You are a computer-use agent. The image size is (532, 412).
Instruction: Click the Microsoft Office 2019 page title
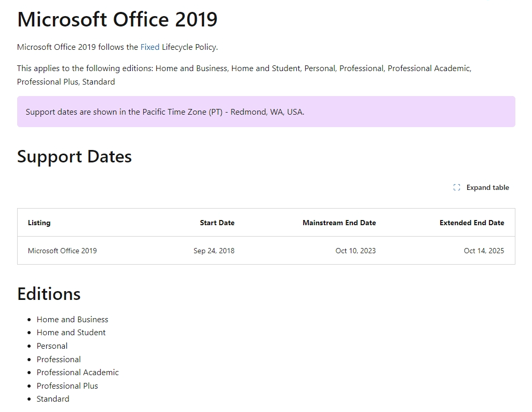tap(117, 19)
